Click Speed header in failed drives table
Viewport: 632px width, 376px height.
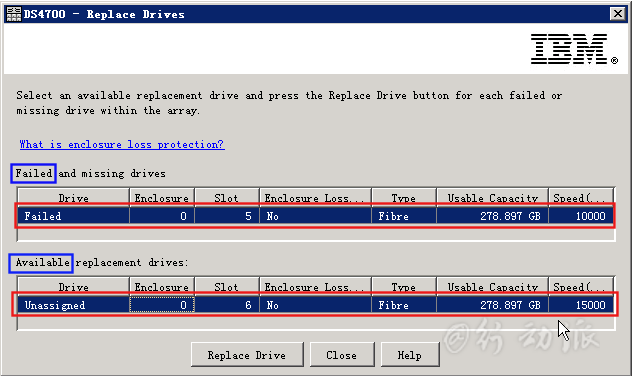pos(581,197)
